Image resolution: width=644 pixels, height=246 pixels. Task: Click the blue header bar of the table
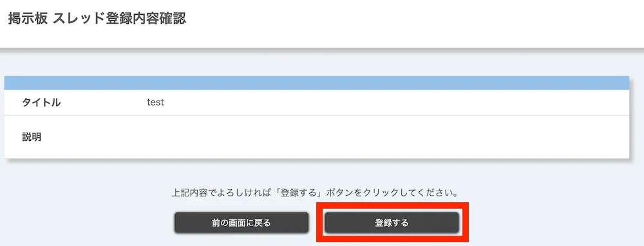[x=317, y=83]
